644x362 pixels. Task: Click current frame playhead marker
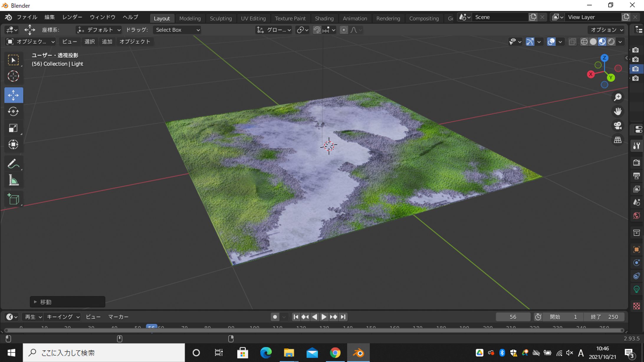(152, 327)
